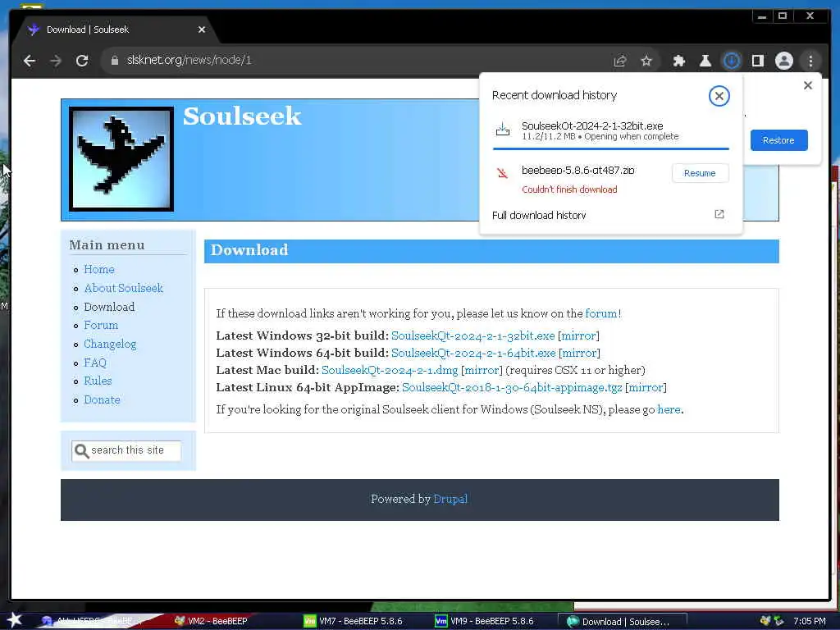The height and width of the screenshot is (630, 840).
Task: Open the Drupal link in footer
Action: [x=450, y=499]
